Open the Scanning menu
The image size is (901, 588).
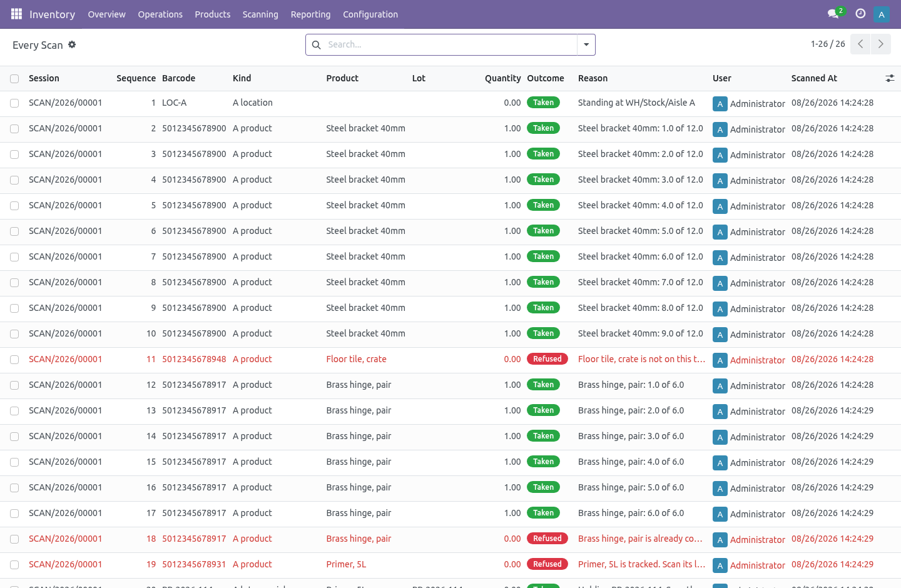pos(260,14)
